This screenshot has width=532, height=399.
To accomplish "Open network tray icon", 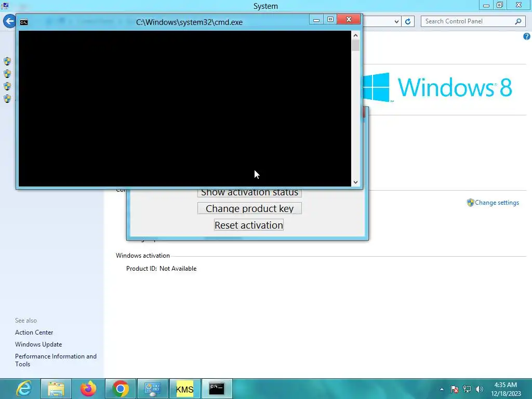I will (x=467, y=389).
